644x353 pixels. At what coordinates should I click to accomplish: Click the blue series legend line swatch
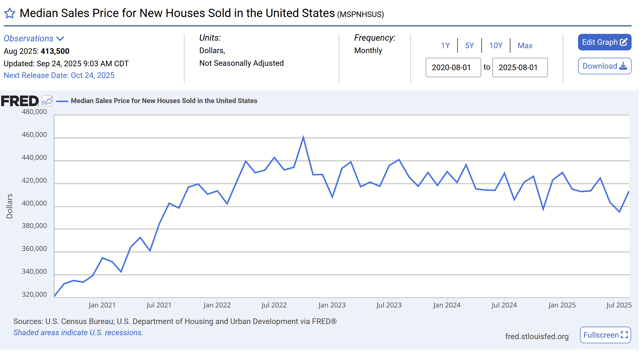(x=62, y=101)
